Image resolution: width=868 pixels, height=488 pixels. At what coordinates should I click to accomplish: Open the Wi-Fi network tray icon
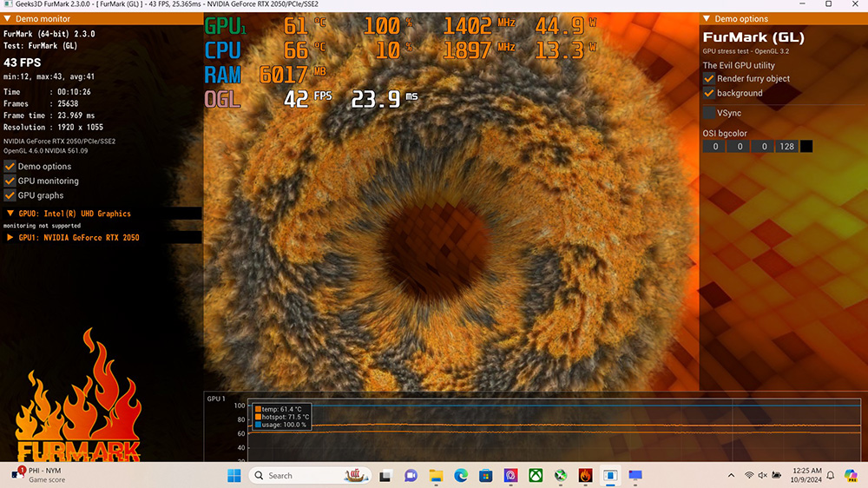[x=749, y=475]
